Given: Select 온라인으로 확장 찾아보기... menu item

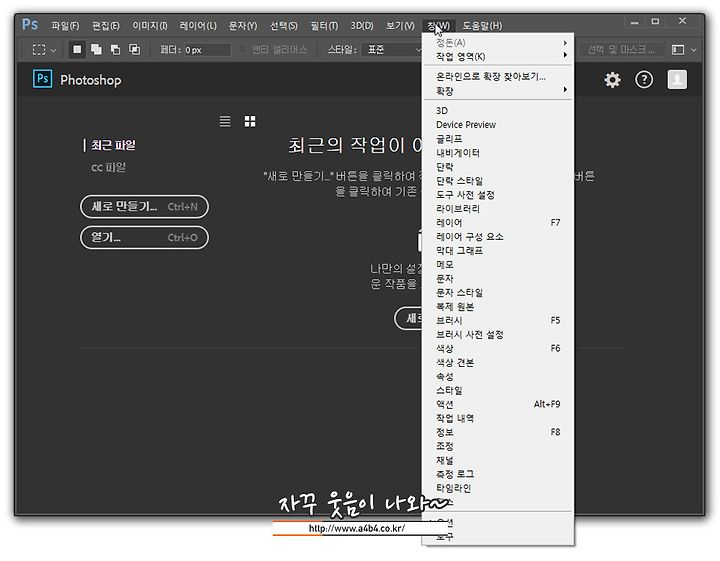Looking at the screenshot, I should tap(497, 76).
